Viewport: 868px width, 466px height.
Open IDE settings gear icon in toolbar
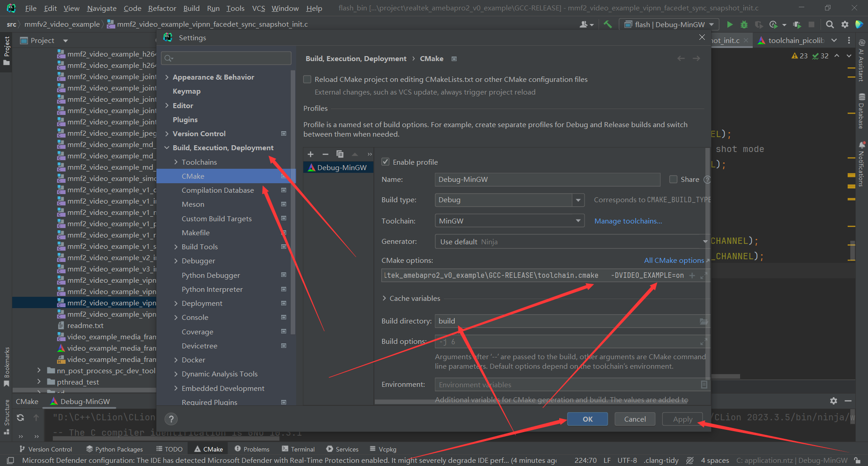[844, 24]
